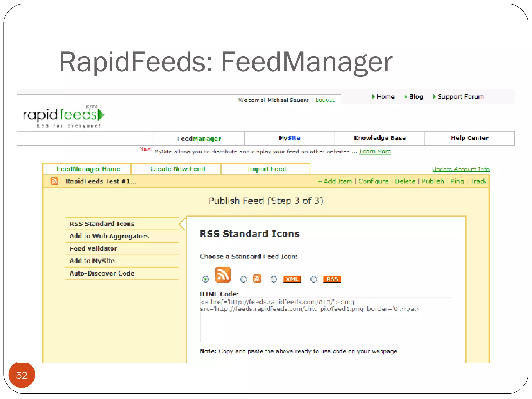Select the small RSS icon radio button

click(x=243, y=279)
